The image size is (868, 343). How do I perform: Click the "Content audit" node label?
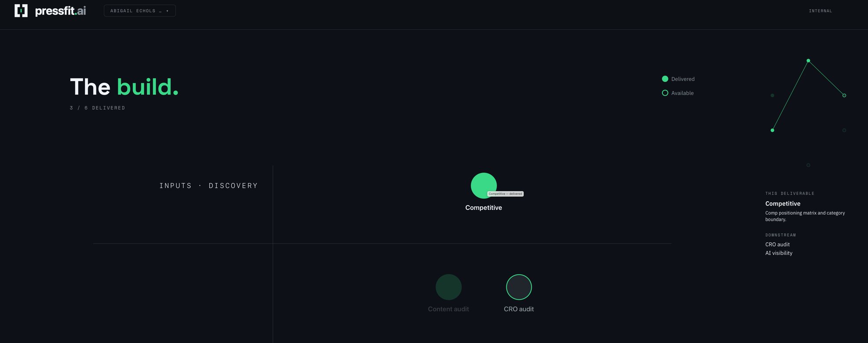coord(448,309)
